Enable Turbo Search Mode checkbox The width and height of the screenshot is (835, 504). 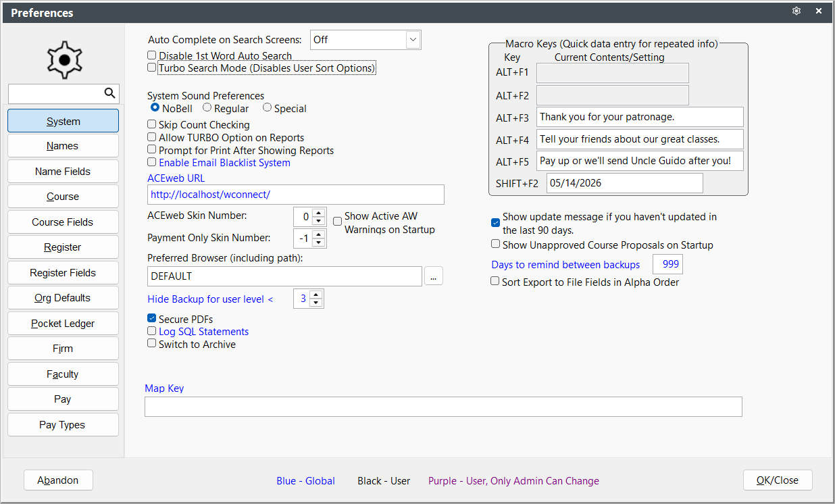(x=152, y=68)
